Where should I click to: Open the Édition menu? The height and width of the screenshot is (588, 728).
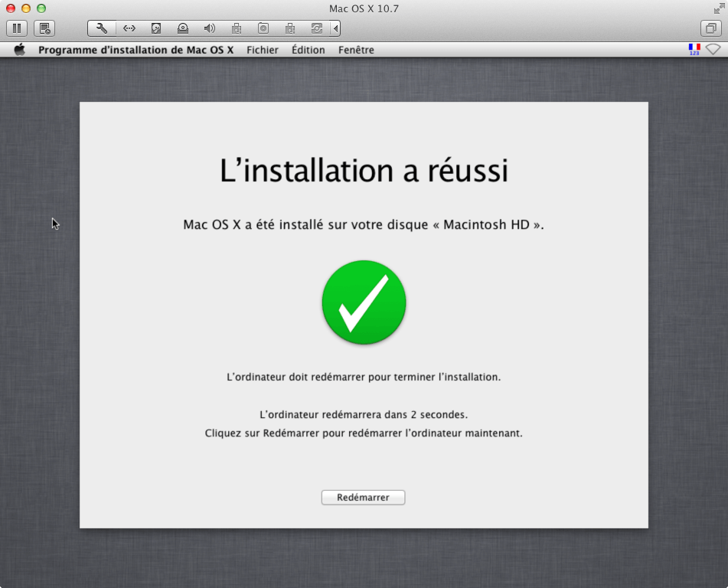point(308,50)
